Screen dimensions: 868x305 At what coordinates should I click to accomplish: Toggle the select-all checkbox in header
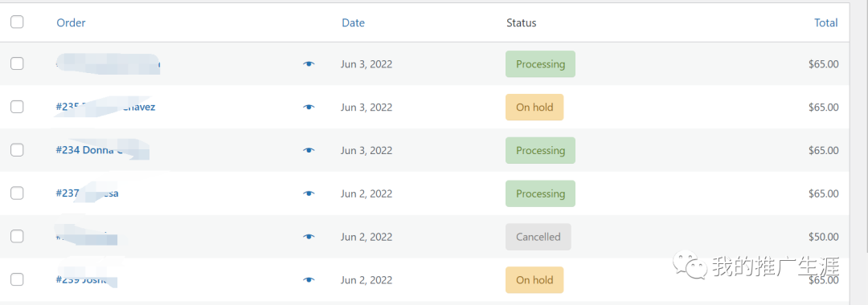[17, 22]
